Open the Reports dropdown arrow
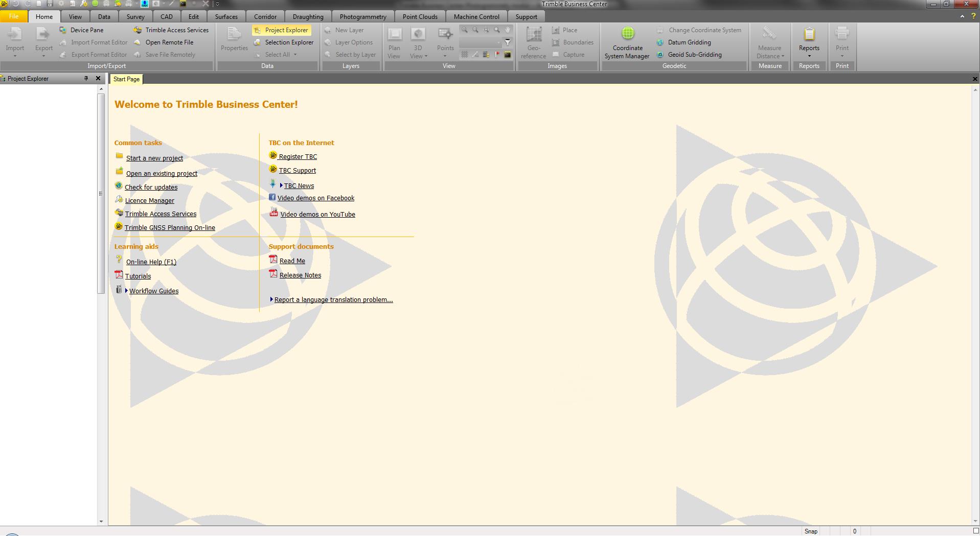The image size is (980, 536). [x=809, y=56]
